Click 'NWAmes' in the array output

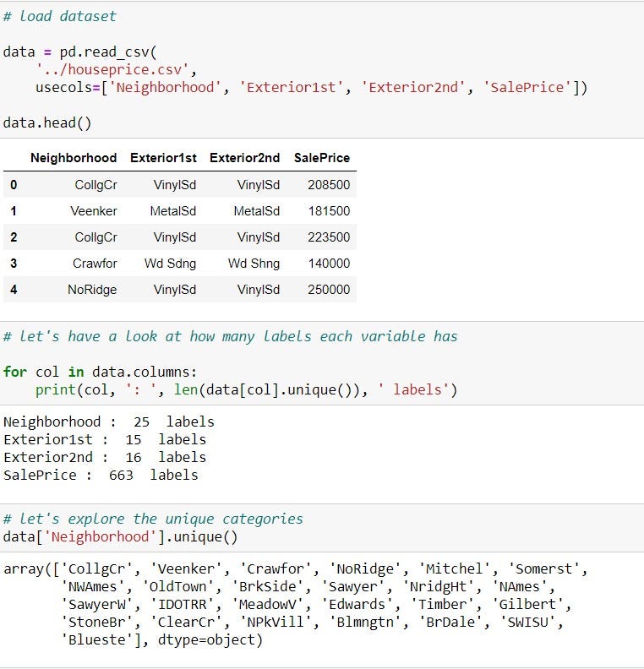(x=93, y=587)
